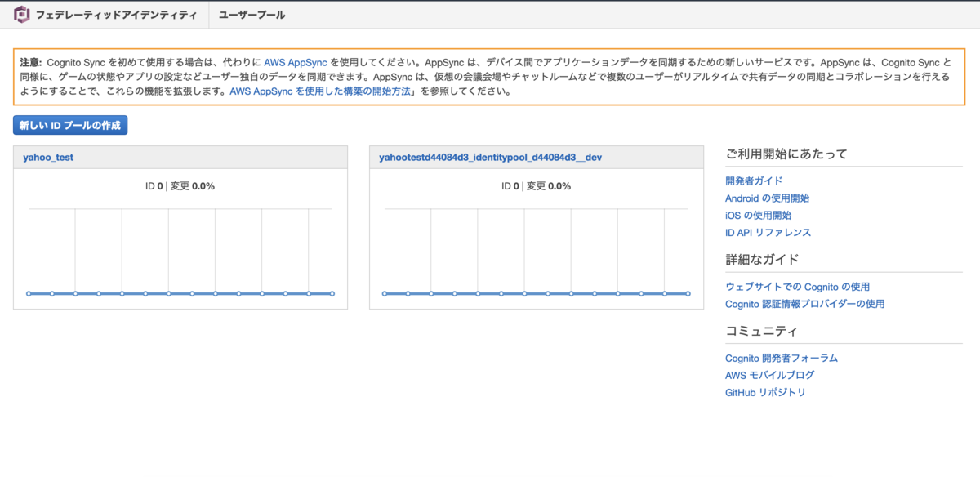Screen dimensions: 980x477
Task: Switch to the ユーザープール tab
Action: [252, 15]
